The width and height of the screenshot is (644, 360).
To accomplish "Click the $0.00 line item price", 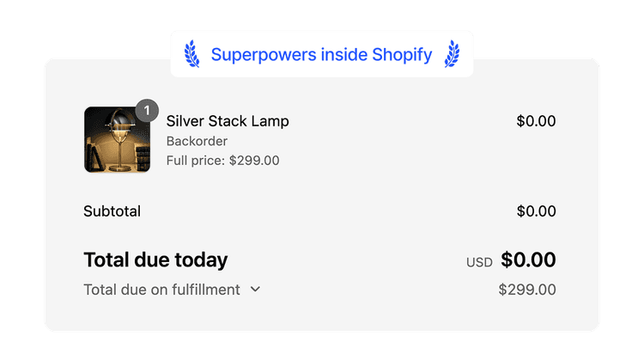I will click(536, 121).
